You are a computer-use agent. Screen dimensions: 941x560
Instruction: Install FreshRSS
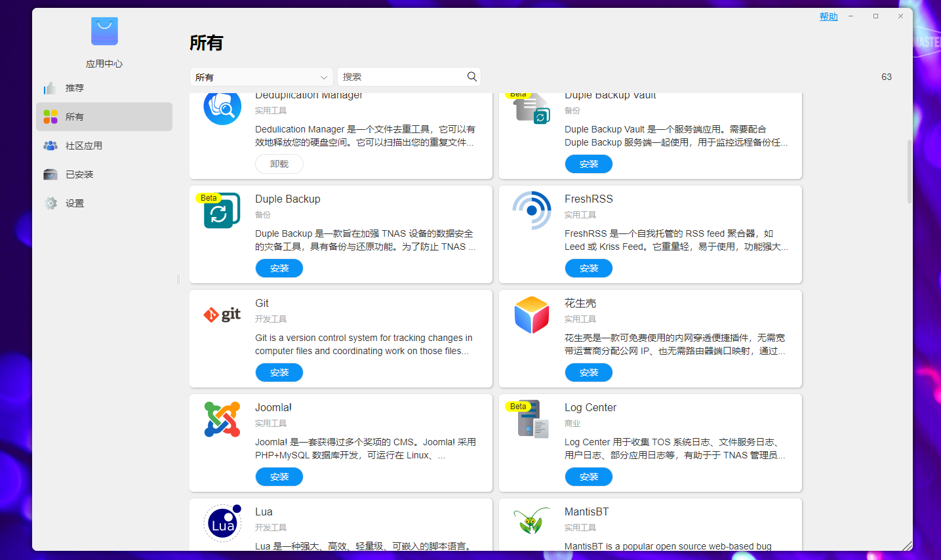[589, 268]
